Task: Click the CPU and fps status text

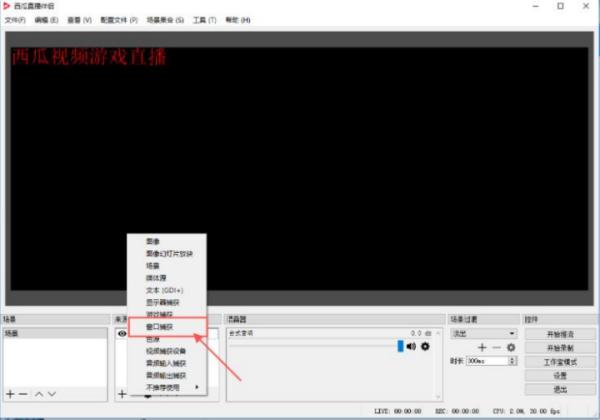Action: [527, 411]
